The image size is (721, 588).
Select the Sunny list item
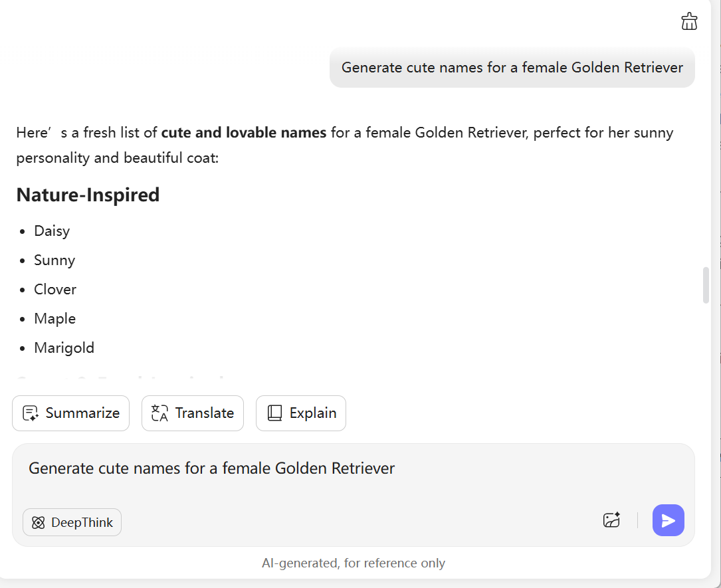pos(54,260)
